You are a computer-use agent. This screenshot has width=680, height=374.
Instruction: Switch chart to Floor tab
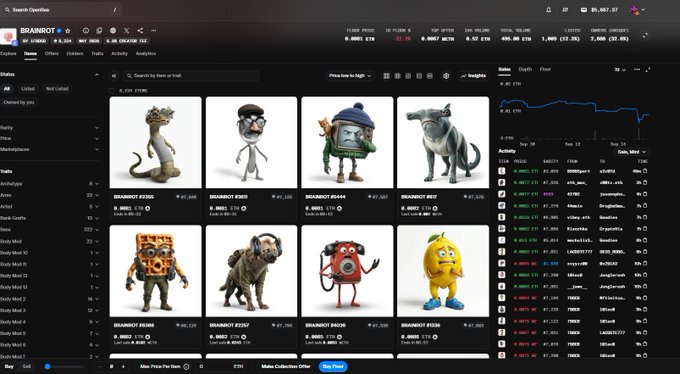pyautogui.click(x=545, y=69)
